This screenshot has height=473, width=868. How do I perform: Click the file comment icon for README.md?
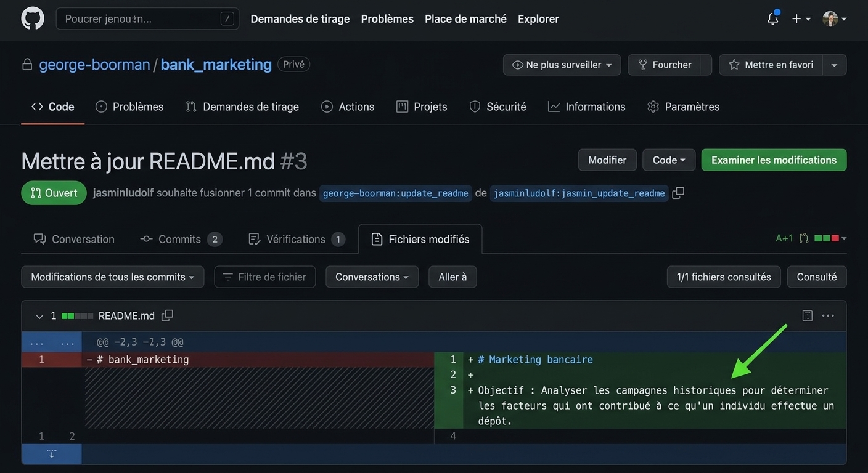(x=808, y=316)
